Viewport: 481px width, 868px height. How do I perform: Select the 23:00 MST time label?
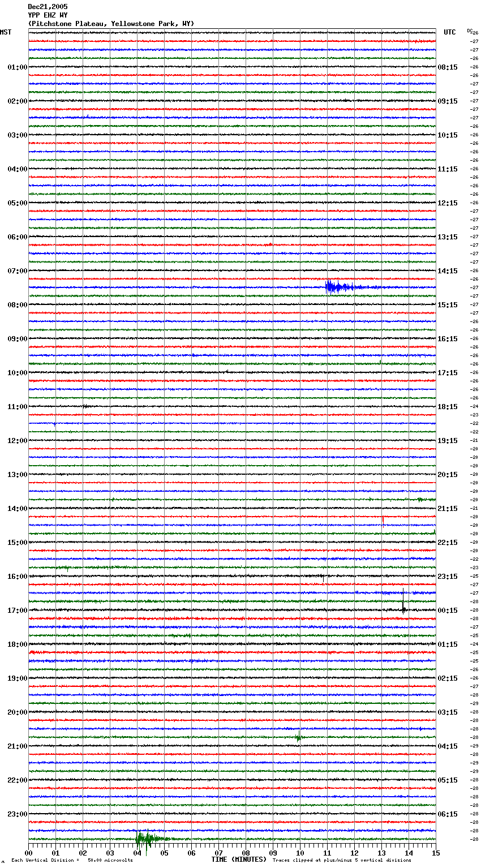tap(17, 814)
